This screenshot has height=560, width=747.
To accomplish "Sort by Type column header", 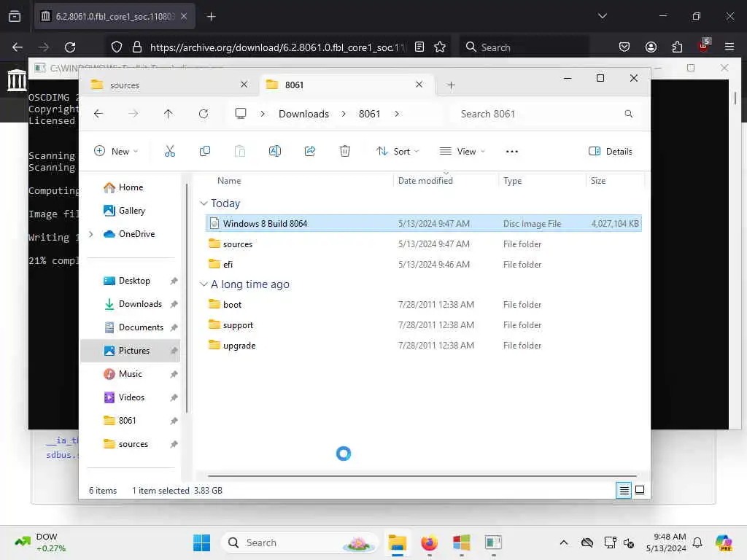I will tap(512, 181).
